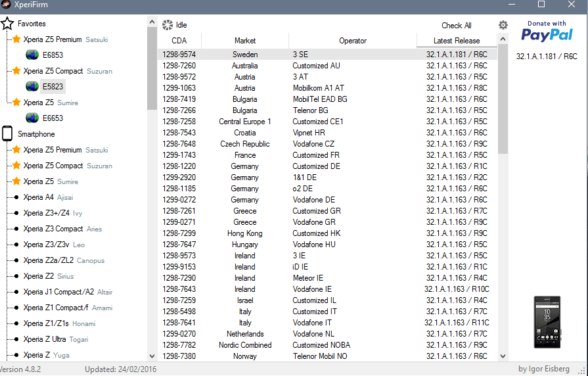588x376 pixels.
Task: Select the Vodafone HU Hungary row
Action: coord(327,245)
